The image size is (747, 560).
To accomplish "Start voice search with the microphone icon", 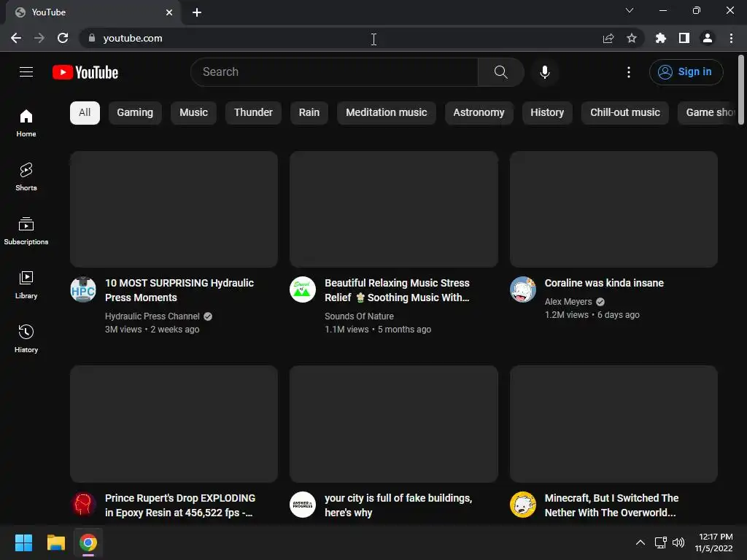I will coord(544,72).
